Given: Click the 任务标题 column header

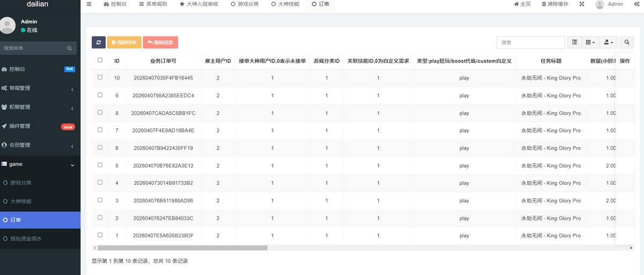Looking at the screenshot, I should click(551, 61).
